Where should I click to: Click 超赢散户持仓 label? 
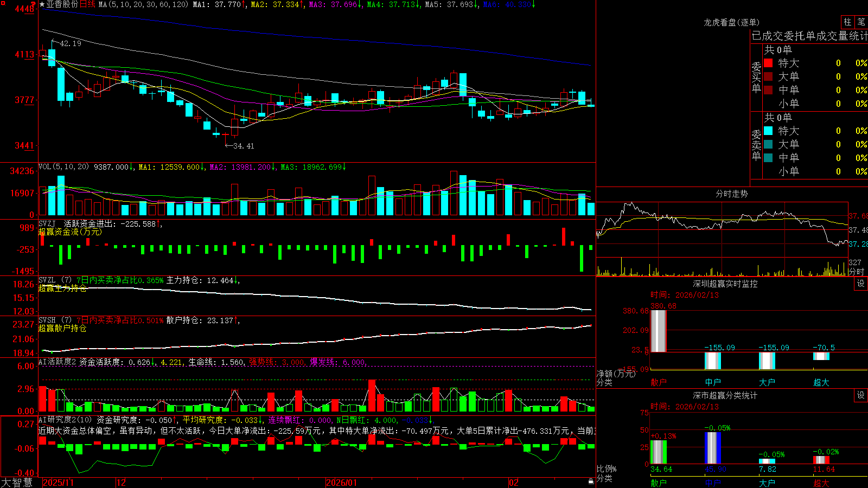(62, 328)
